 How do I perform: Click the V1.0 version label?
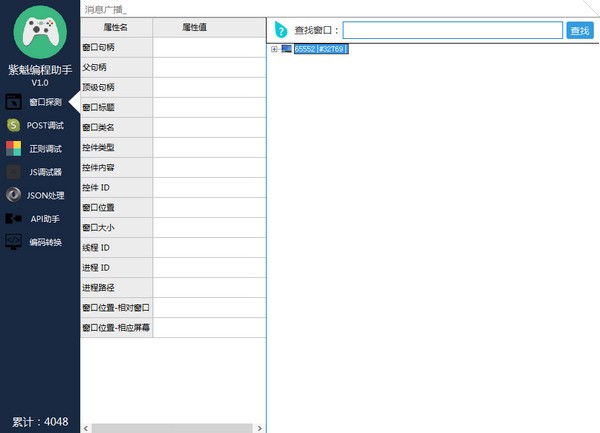[x=40, y=83]
